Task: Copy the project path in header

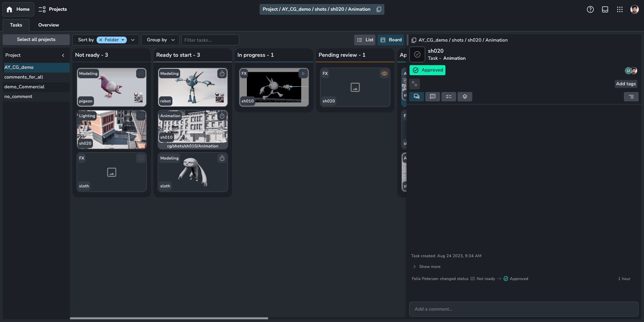Action: [x=379, y=9]
